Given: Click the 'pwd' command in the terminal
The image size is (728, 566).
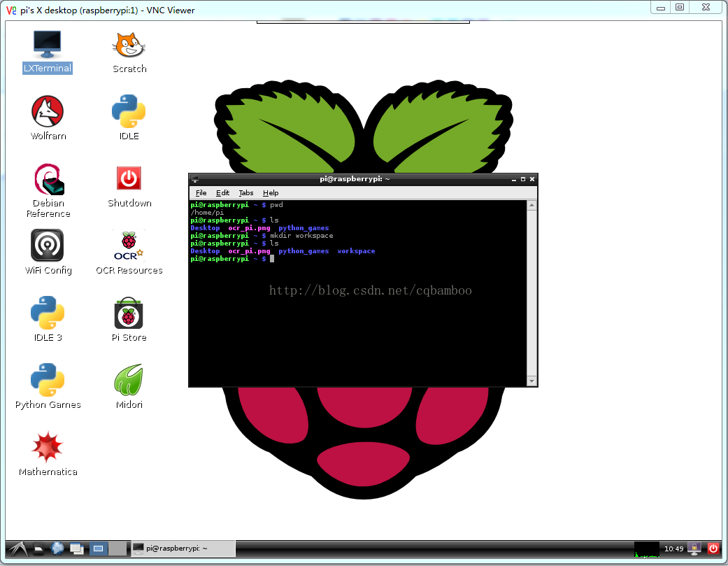Looking at the screenshot, I should 276,205.
